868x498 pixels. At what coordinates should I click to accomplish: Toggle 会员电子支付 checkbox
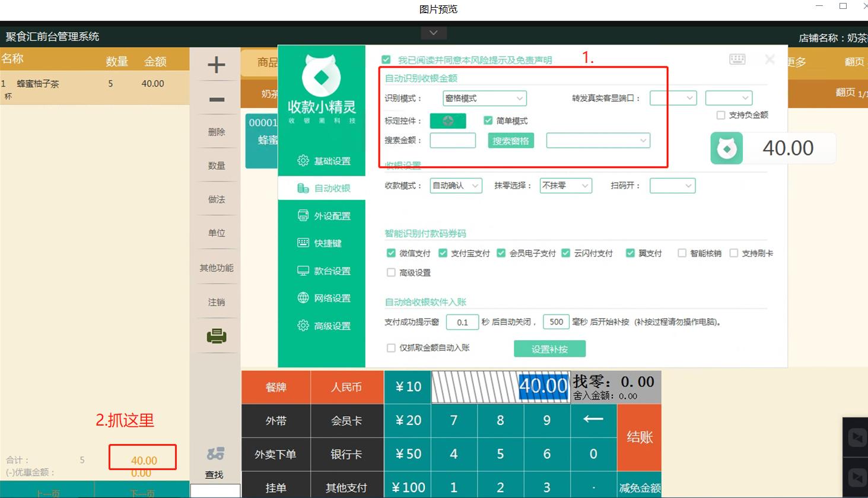pos(501,253)
